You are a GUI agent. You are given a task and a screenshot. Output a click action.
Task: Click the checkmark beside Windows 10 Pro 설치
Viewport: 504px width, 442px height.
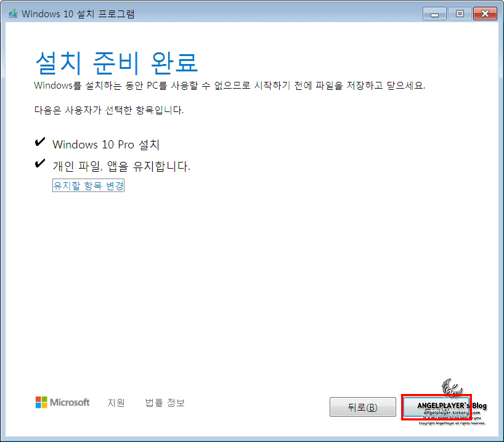click(40, 142)
